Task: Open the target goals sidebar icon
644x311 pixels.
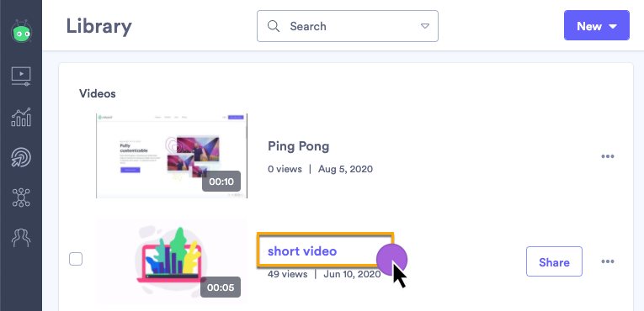Action: (21, 157)
